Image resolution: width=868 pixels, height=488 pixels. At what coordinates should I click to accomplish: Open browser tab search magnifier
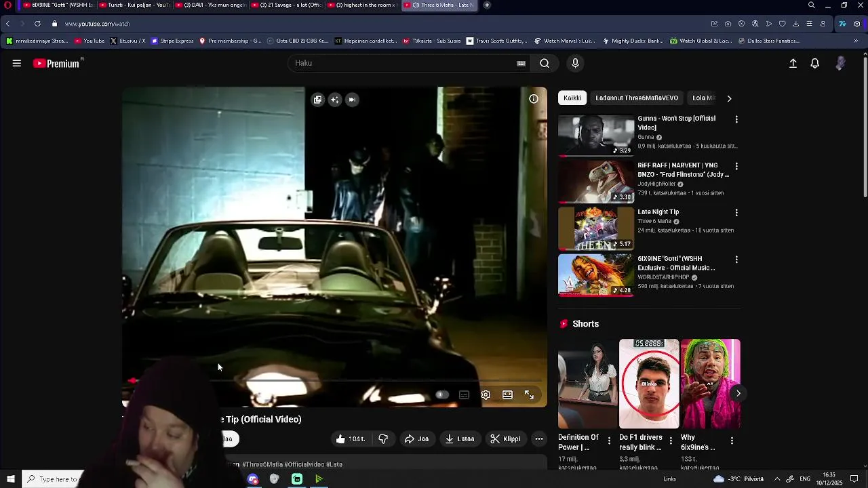(811, 5)
